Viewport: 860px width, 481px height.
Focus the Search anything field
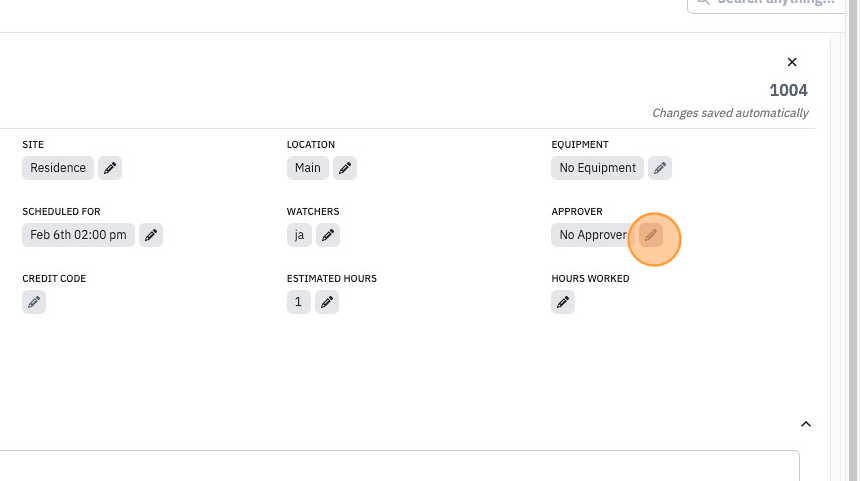766,3
